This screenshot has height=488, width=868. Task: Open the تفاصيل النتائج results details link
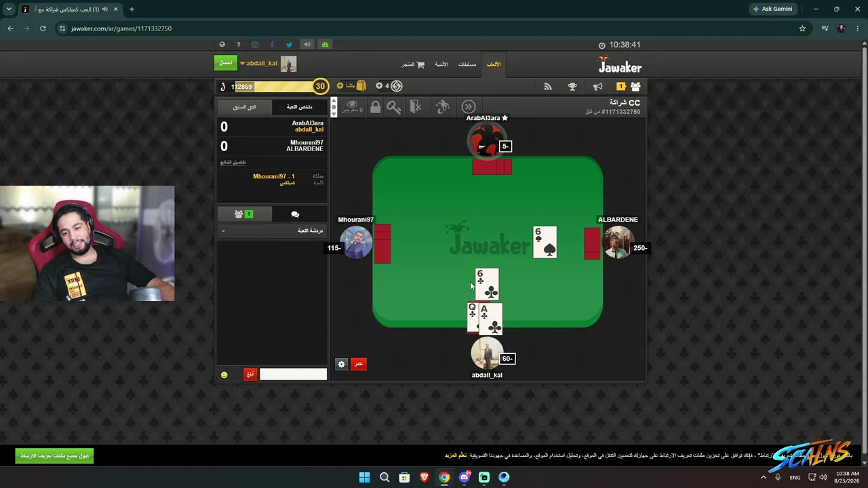click(x=233, y=163)
